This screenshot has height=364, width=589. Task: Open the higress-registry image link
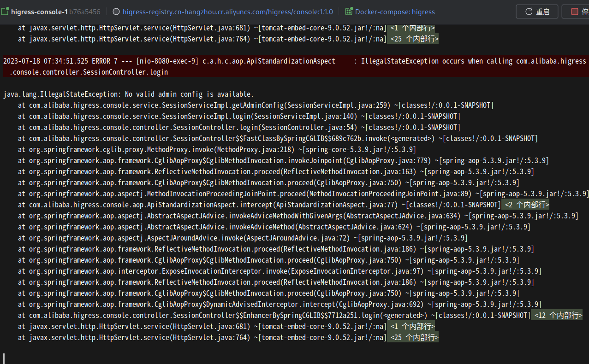(x=228, y=12)
